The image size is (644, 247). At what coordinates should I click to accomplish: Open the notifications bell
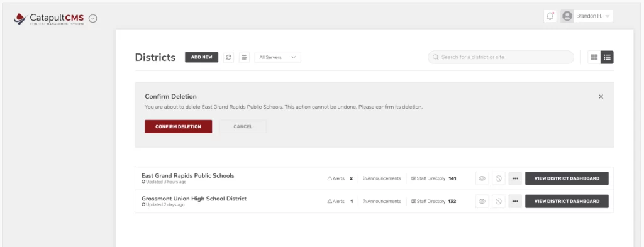click(550, 16)
